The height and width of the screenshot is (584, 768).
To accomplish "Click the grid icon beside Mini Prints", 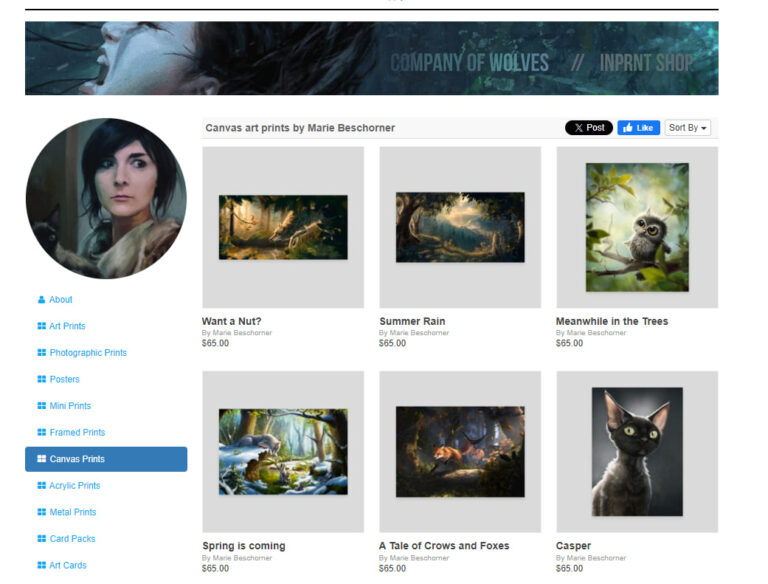I will click(41, 406).
